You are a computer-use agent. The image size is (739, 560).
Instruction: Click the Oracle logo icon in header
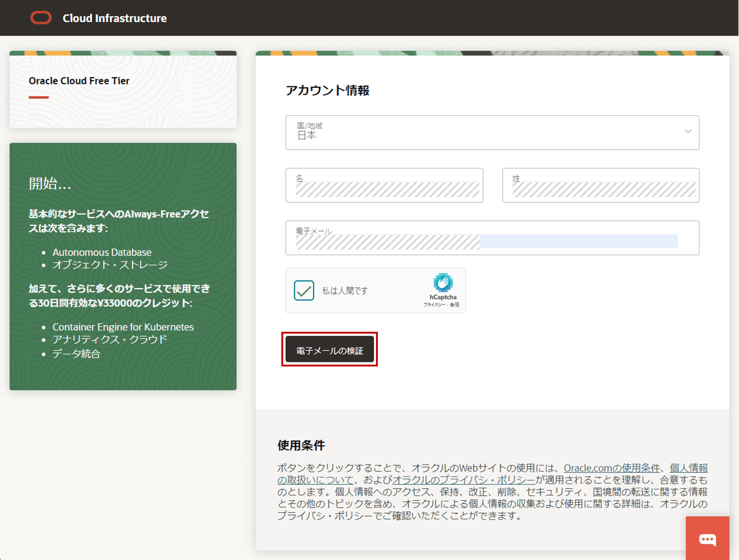click(41, 18)
